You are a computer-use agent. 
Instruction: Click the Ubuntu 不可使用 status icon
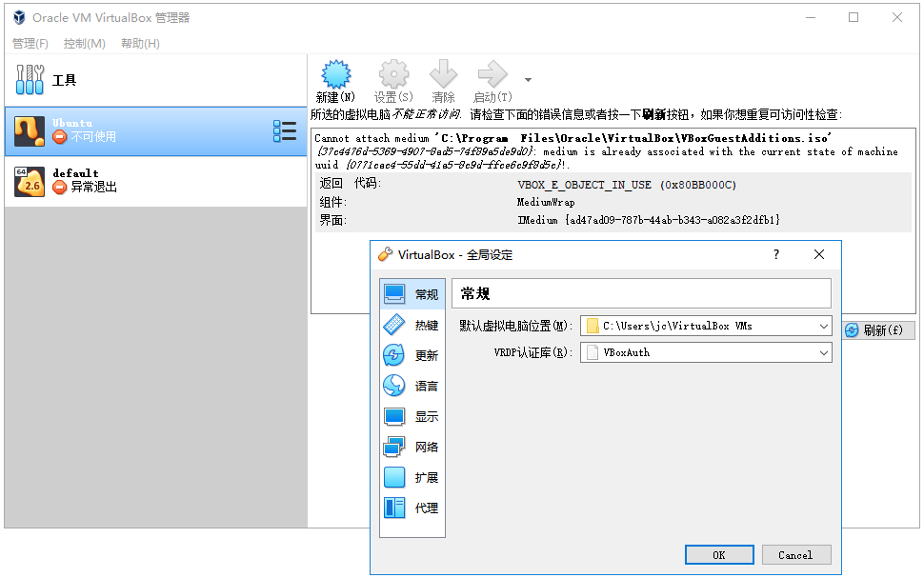tap(59, 137)
